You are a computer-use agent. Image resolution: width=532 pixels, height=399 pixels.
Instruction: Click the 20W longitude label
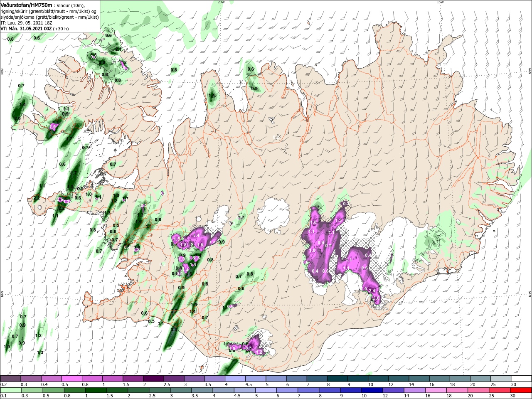tap(221, 2)
